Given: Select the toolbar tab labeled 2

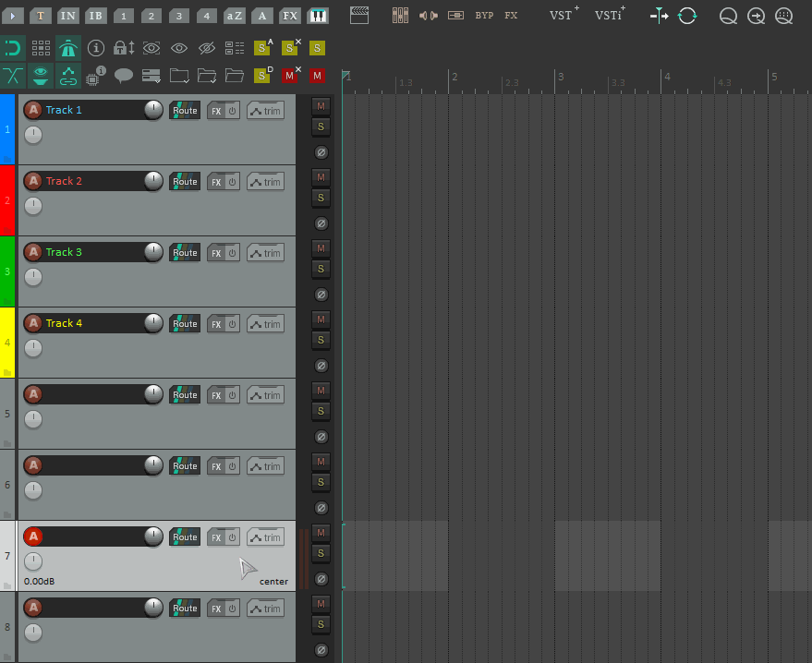Looking at the screenshot, I should pos(151,16).
